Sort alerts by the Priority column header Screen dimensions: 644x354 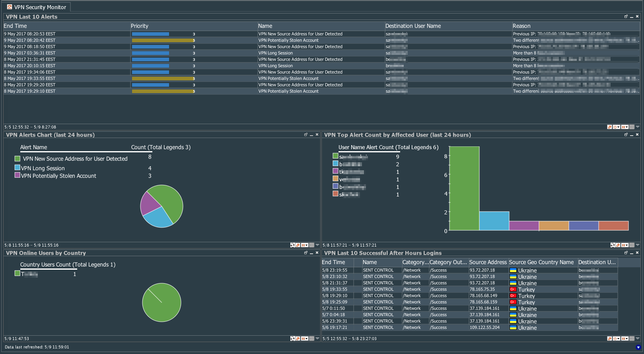(140, 26)
